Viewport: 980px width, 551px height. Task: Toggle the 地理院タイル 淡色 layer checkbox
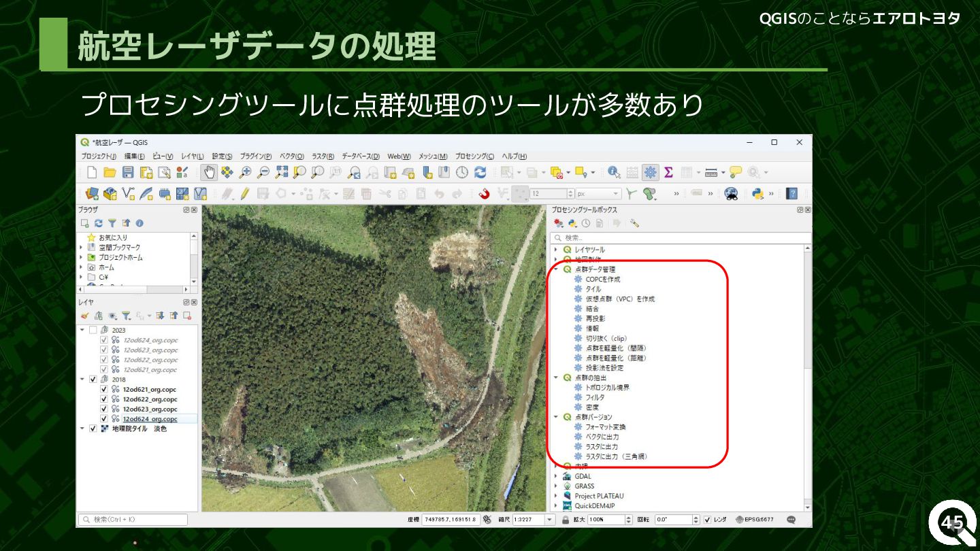[x=93, y=429]
